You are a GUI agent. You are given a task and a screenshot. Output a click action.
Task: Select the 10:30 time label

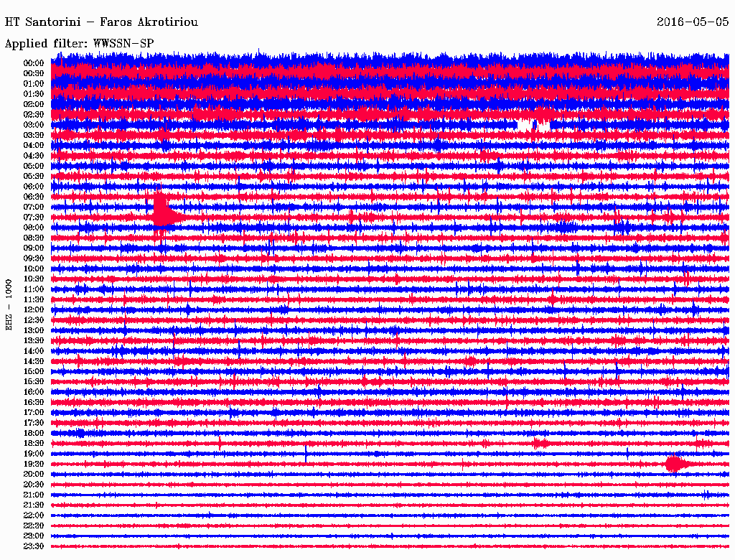tap(34, 279)
